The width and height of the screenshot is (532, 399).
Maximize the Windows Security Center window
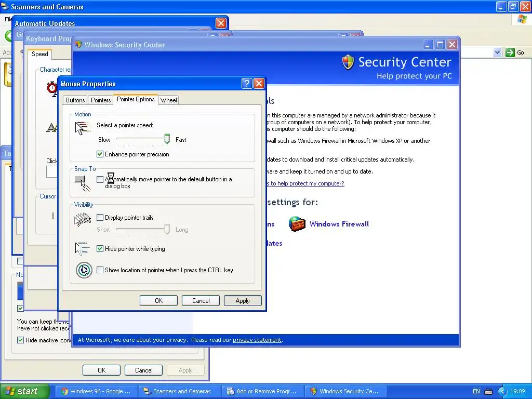tap(440, 45)
